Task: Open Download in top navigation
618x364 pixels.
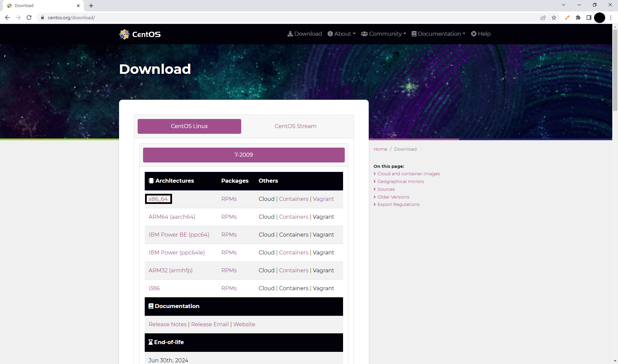Action: pos(305,34)
